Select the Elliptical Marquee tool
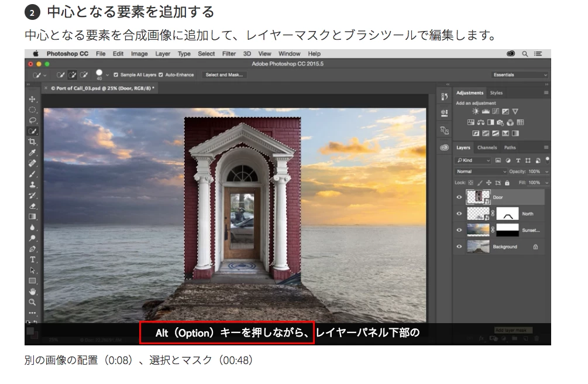The image size is (588, 384). coord(33,110)
